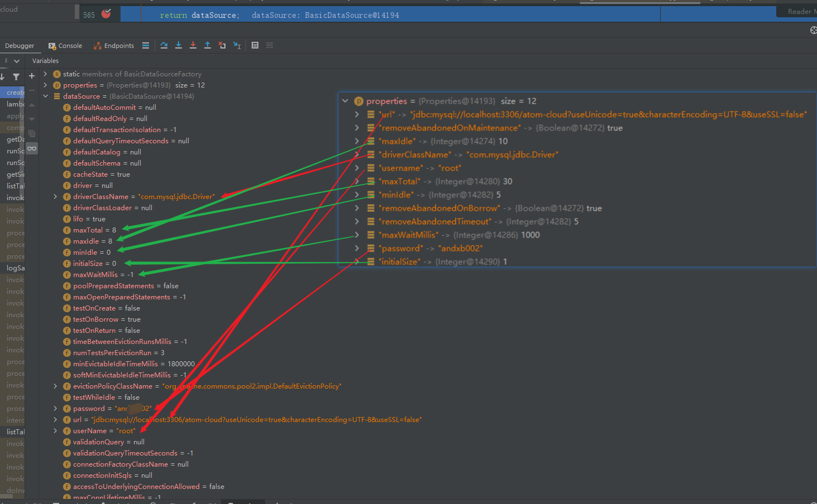Viewport: 817px width, 504px height.
Task: Click the Step Out arrow icon
Action: (208, 45)
